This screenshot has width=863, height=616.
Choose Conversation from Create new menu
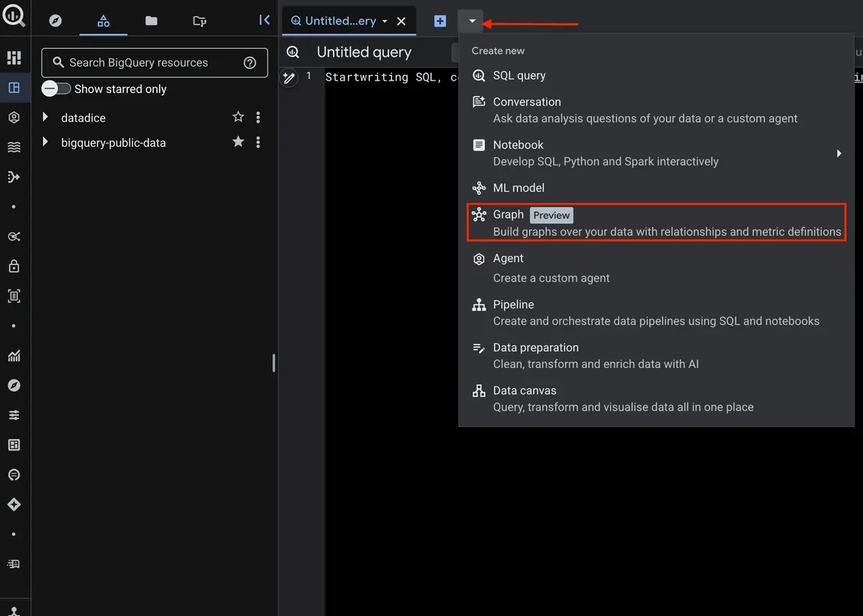pyautogui.click(x=656, y=110)
